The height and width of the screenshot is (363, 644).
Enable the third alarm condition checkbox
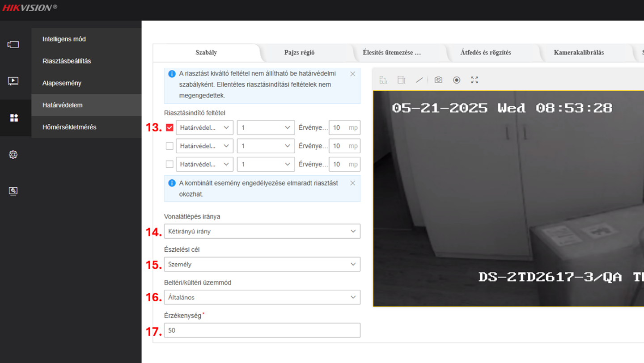[169, 164]
